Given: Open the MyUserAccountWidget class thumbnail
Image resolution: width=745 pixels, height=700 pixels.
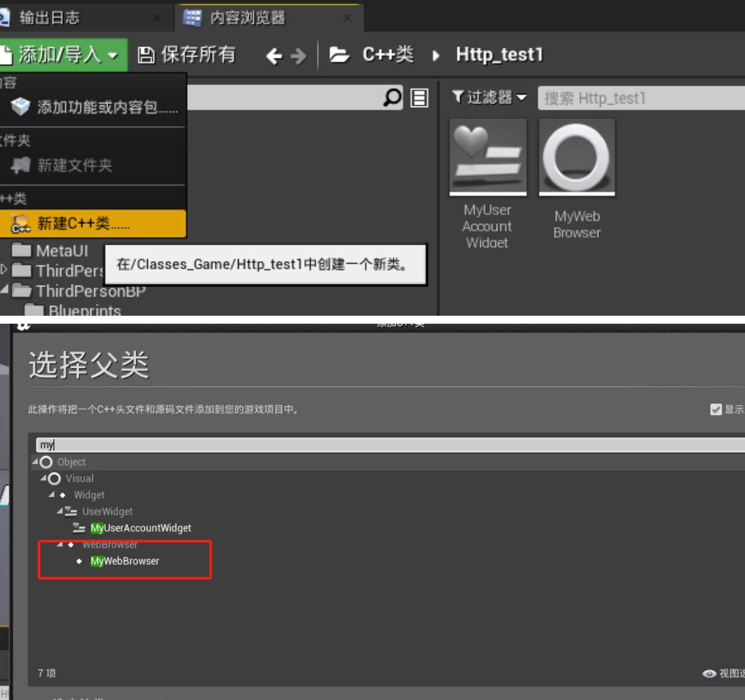Looking at the screenshot, I should 487,157.
